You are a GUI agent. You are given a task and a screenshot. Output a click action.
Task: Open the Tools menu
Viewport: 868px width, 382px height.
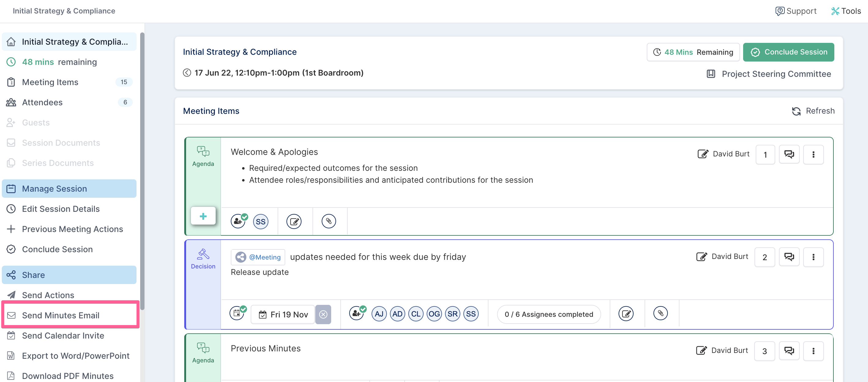click(x=846, y=11)
